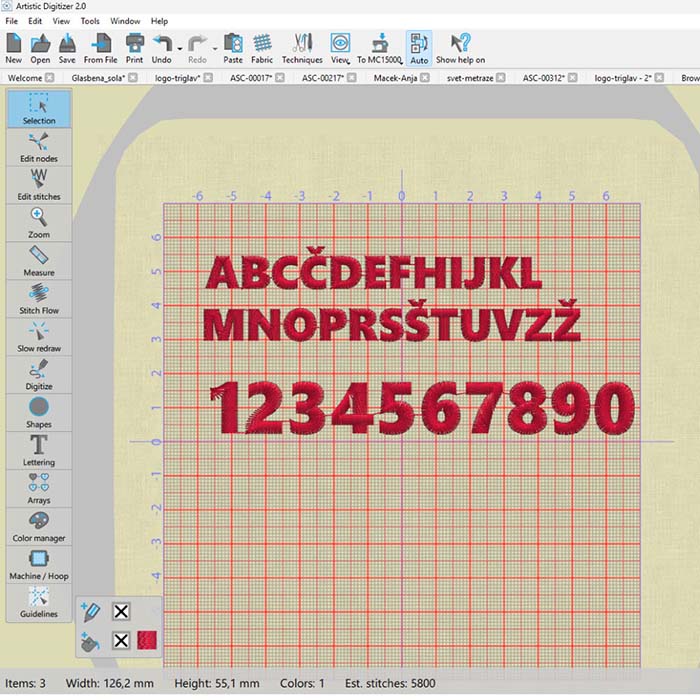Expand the View toolbar dropdown
The image size is (700, 700).
[x=349, y=59]
